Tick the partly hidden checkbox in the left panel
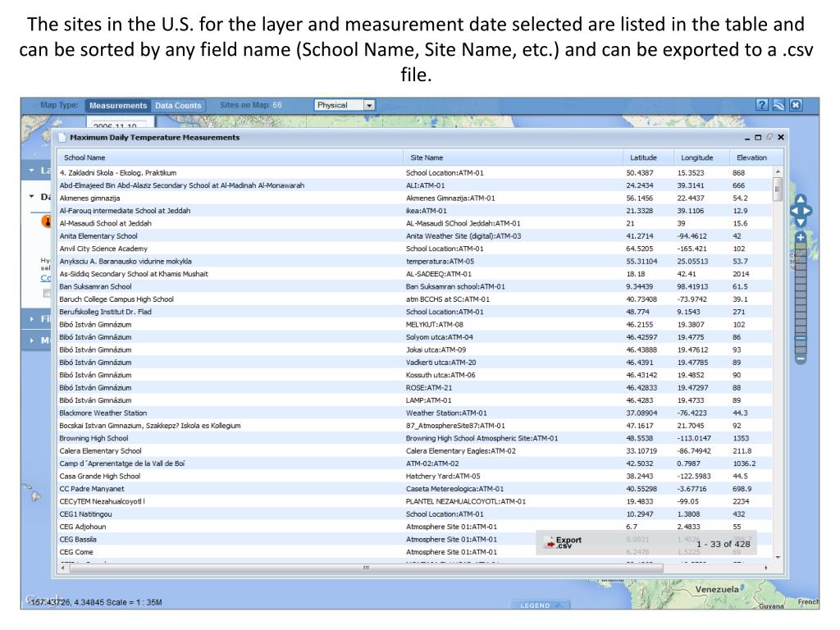The height and width of the screenshot is (630, 840). (47, 293)
